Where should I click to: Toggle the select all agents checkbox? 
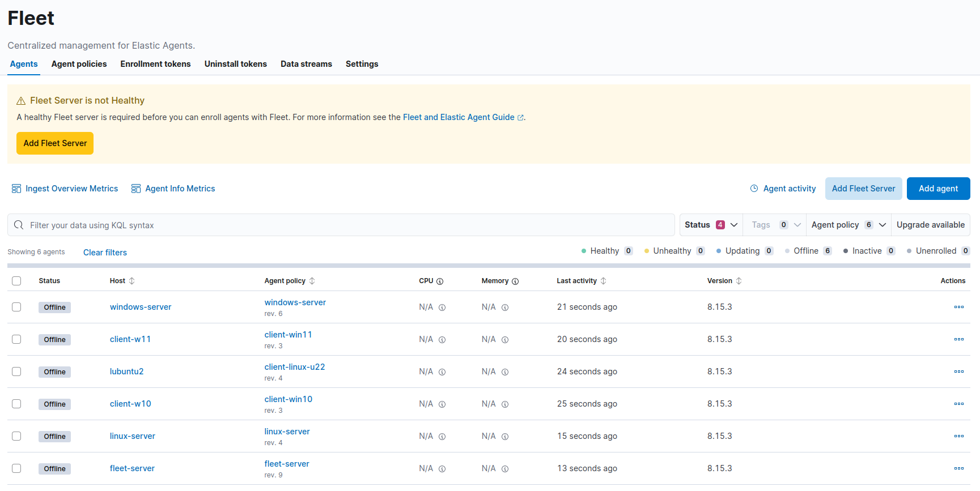click(16, 281)
